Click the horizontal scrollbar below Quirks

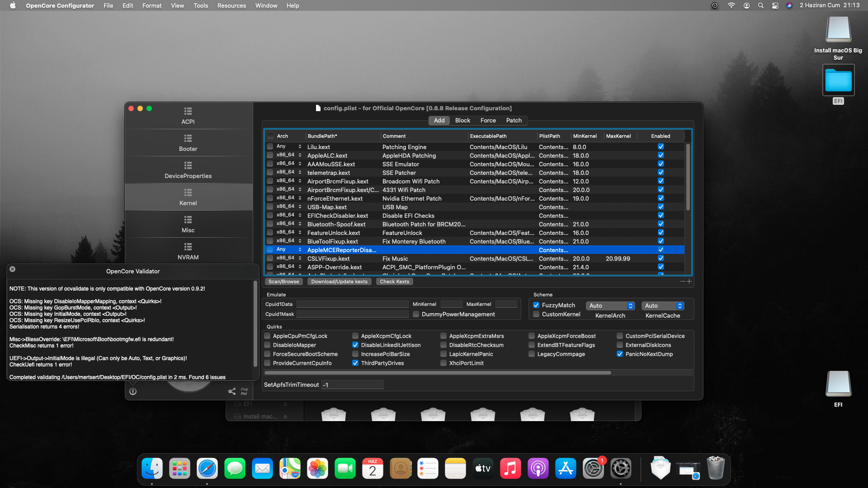coord(437,373)
